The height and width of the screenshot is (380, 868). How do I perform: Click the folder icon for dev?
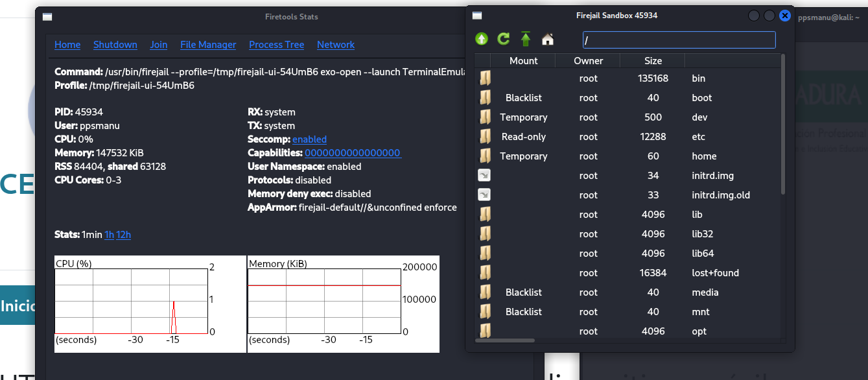[x=485, y=117]
